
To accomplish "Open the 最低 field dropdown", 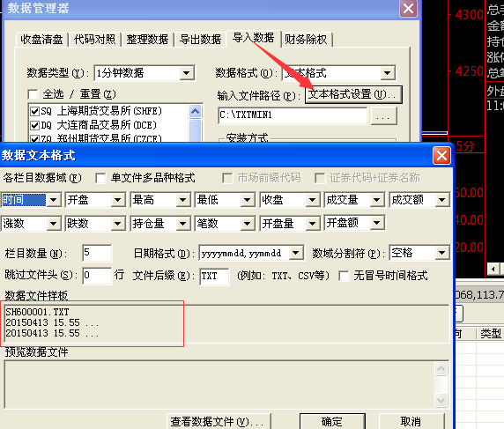I will click(x=248, y=200).
